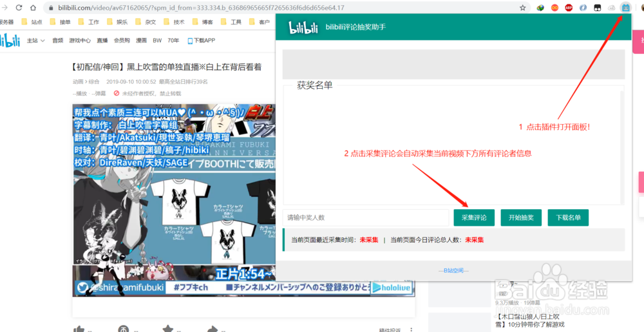The width and height of the screenshot is (644, 332).
Task: Click the 稿件投诉 link
Action: (x=390, y=330)
